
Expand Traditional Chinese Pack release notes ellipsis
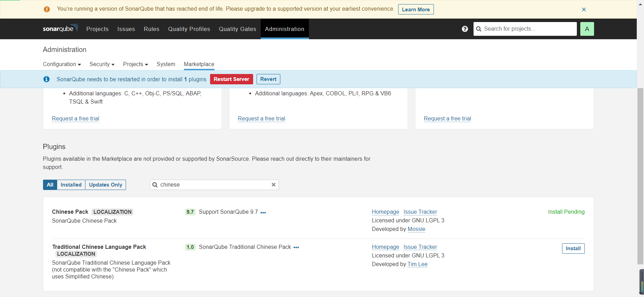296,248
